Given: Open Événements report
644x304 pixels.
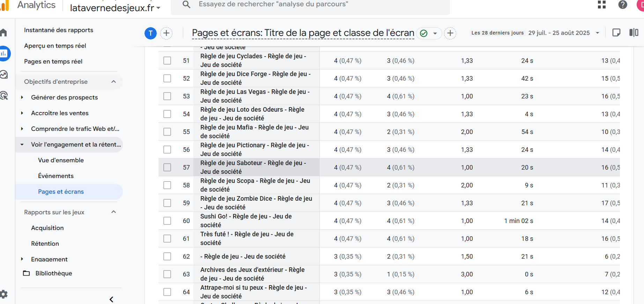Looking at the screenshot, I should click(56, 176).
